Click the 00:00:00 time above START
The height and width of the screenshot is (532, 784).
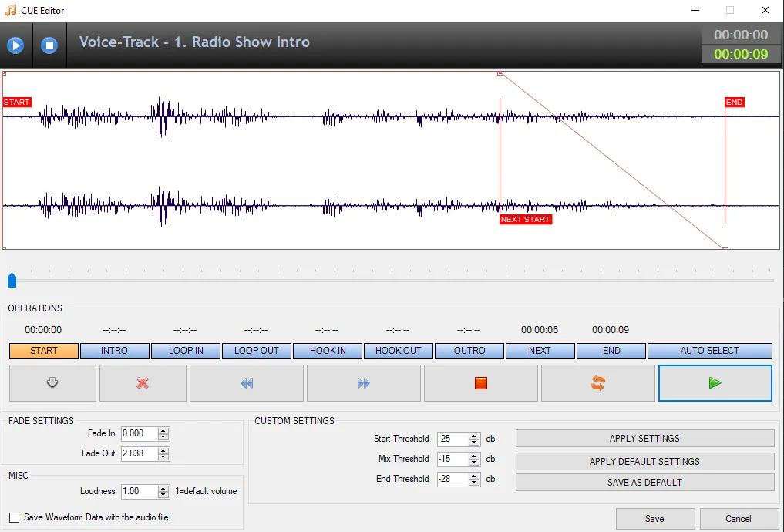point(43,330)
